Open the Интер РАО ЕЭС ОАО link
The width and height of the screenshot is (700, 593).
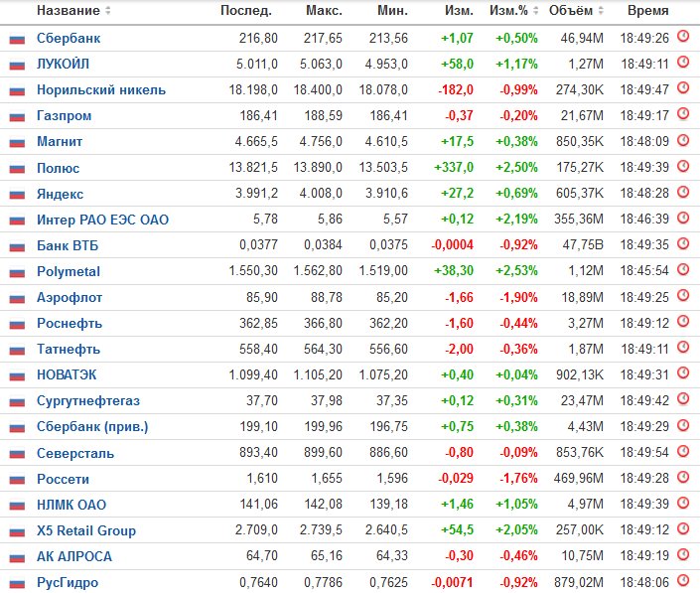102,220
